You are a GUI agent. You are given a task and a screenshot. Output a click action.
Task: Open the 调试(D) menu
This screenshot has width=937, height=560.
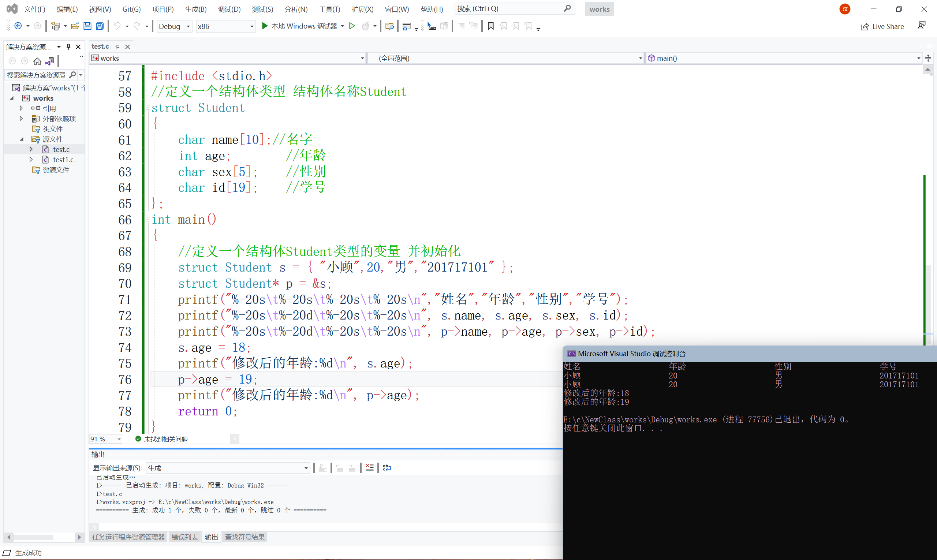pyautogui.click(x=229, y=9)
